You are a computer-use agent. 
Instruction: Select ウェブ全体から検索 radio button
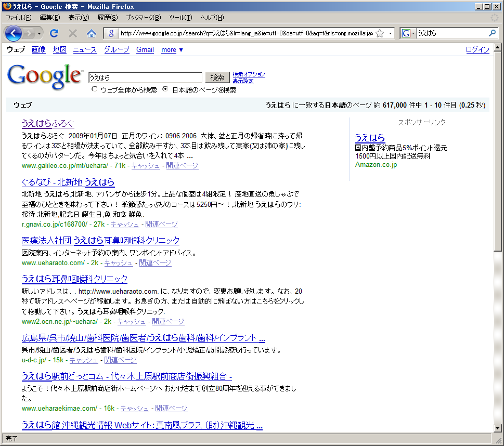(x=94, y=89)
